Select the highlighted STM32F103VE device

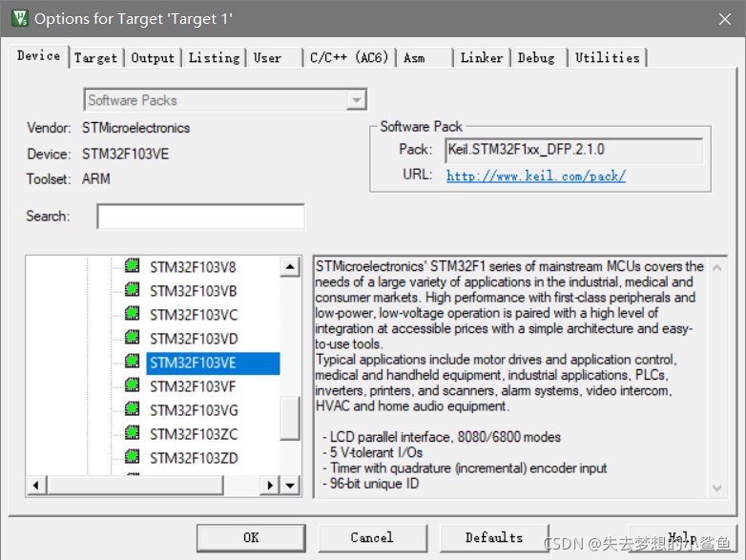pyautogui.click(x=213, y=363)
